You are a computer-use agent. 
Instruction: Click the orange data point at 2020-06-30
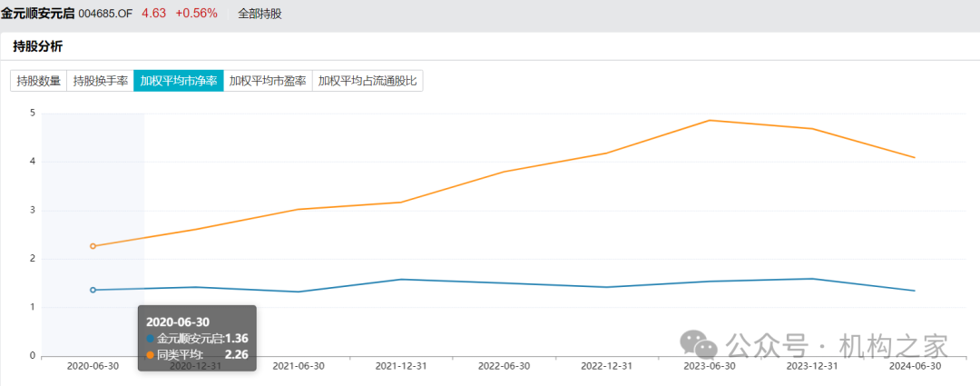pyautogui.click(x=93, y=246)
